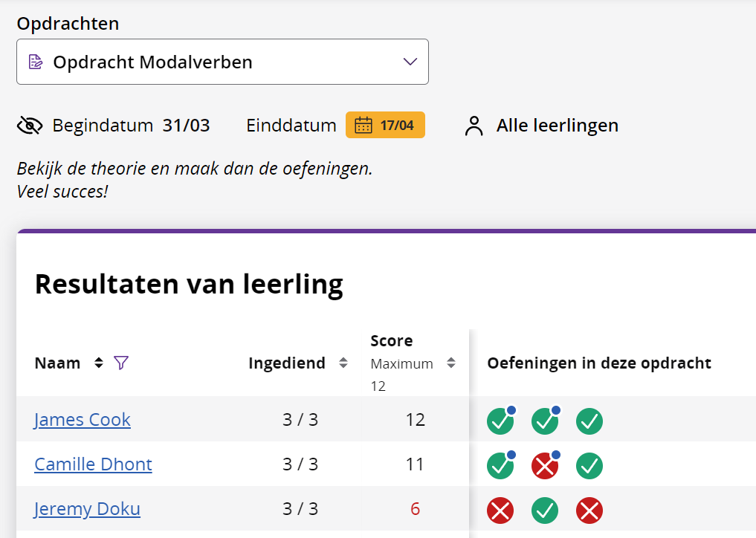
Task: Open the Einddatum 17/04 date badge
Action: [385, 125]
